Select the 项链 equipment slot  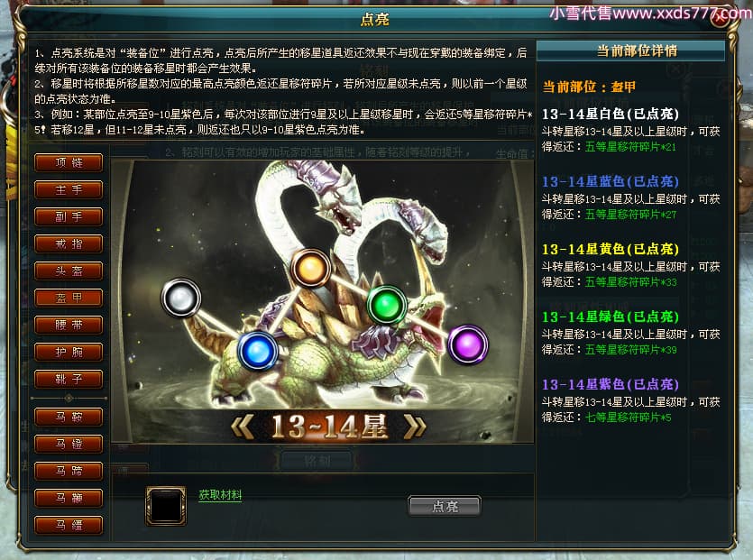(x=69, y=162)
